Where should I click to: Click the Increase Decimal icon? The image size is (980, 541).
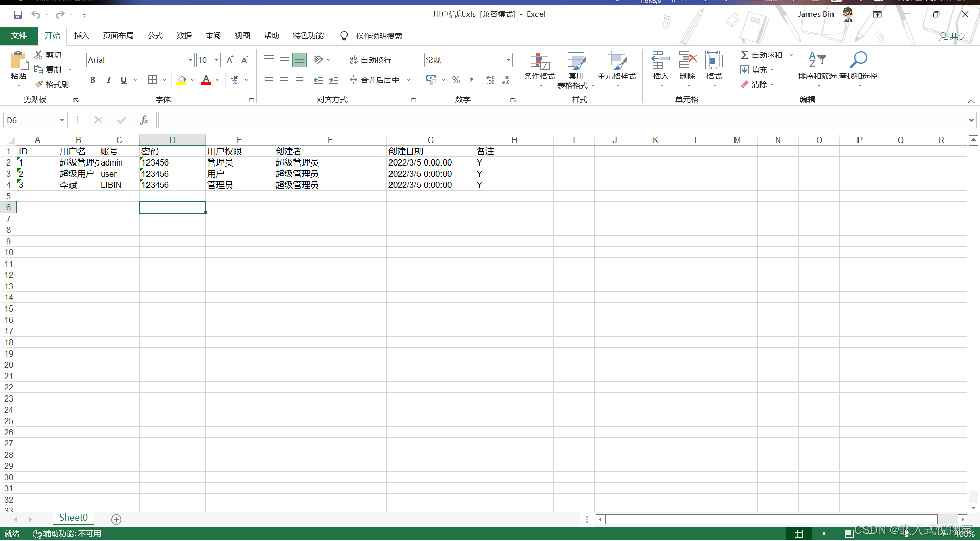(x=490, y=80)
